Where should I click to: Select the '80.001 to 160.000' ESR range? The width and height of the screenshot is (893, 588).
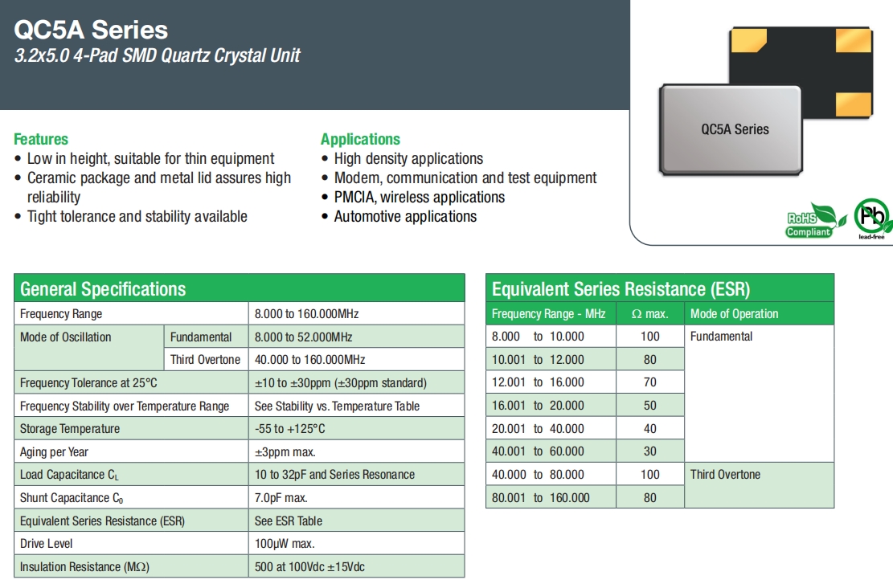click(x=541, y=498)
